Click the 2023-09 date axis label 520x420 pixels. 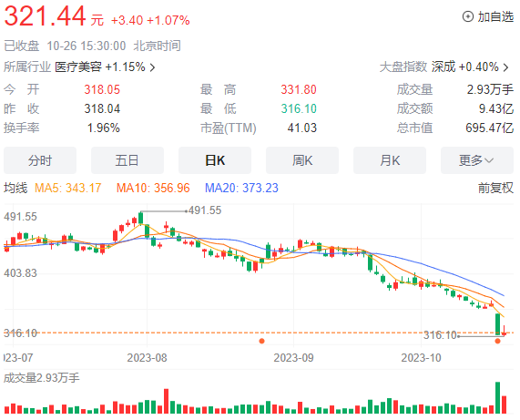(293, 358)
